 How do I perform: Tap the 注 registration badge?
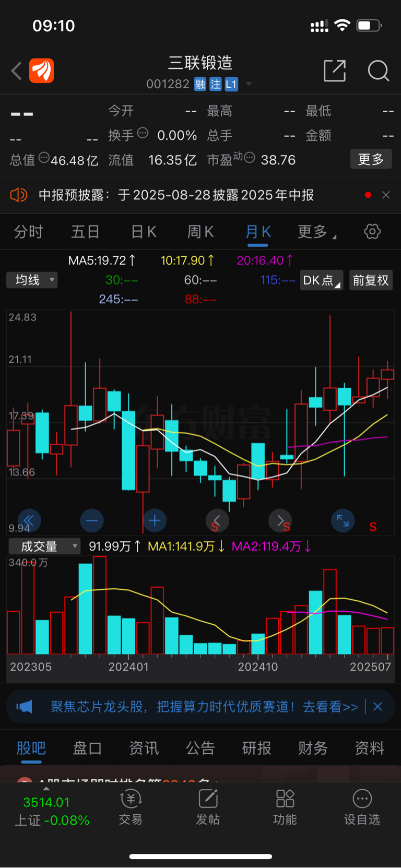(x=215, y=84)
